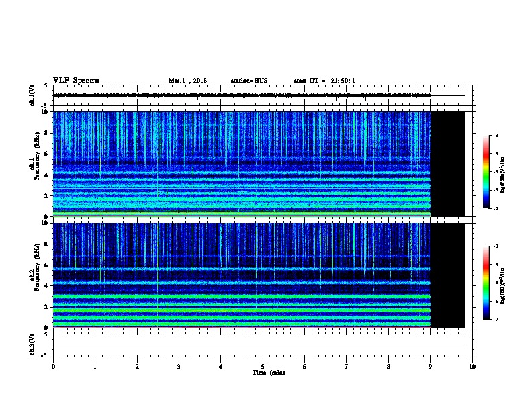The width and height of the screenshot is (532, 411).
Task: Click the "6" kHz tick of ch.2 spectrogram
Action: (46, 265)
